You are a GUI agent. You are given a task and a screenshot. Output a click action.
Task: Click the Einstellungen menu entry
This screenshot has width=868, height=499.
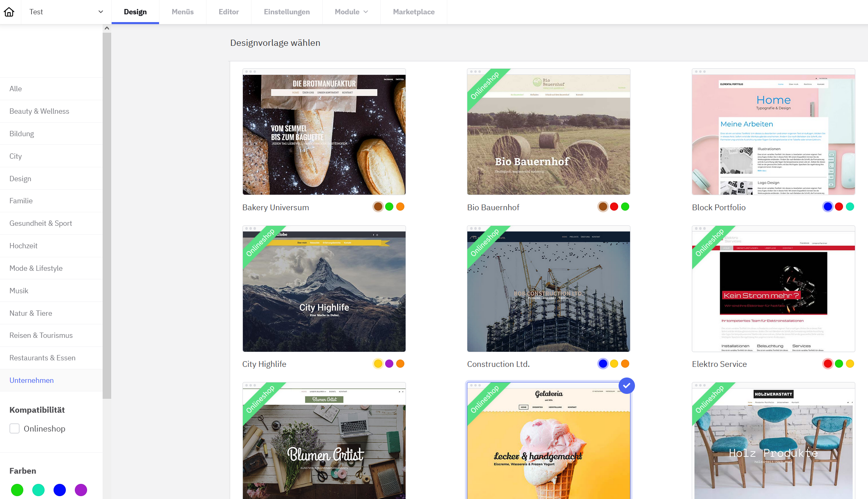click(x=287, y=12)
